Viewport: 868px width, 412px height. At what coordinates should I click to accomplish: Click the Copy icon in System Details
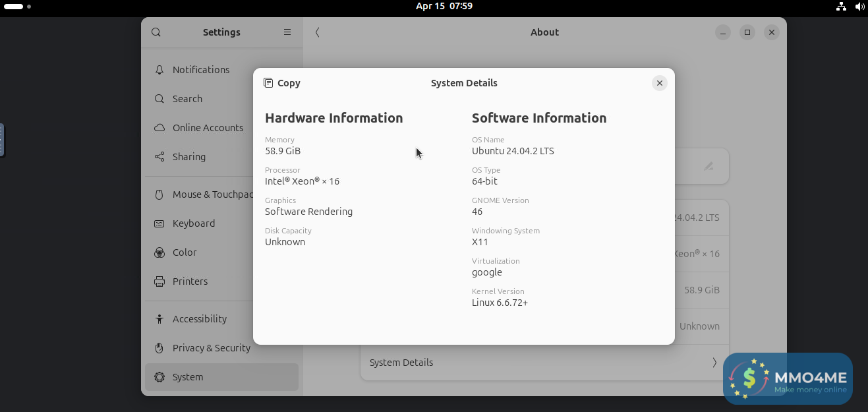(x=268, y=83)
